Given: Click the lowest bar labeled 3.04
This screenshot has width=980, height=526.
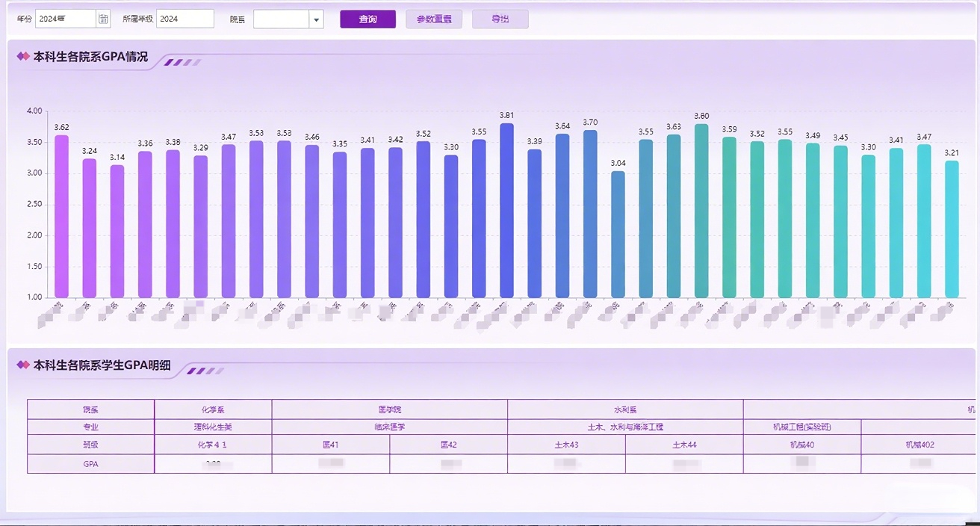Looking at the screenshot, I should (x=618, y=235).
